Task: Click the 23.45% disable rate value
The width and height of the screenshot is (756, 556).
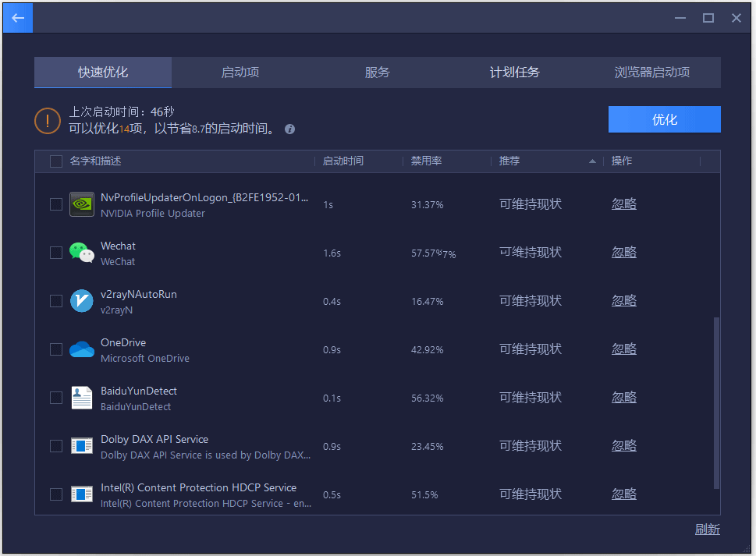Action: pyautogui.click(x=428, y=447)
